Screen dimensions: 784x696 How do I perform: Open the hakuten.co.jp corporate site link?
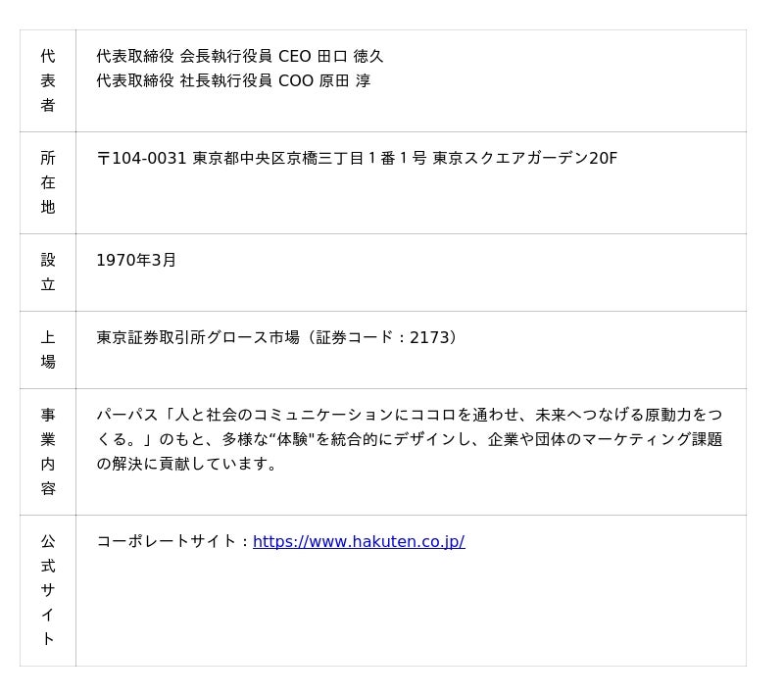(x=359, y=541)
